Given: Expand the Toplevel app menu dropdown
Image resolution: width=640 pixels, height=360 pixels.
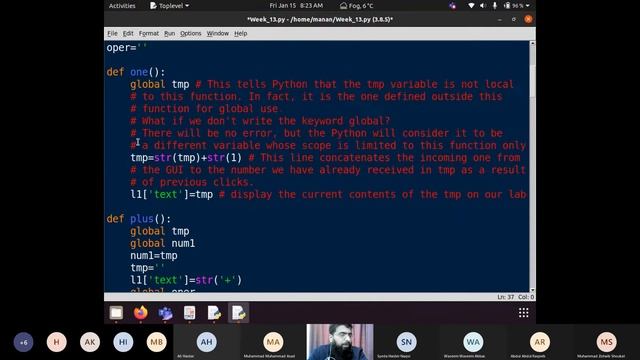Looking at the screenshot, I should coord(169,6).
